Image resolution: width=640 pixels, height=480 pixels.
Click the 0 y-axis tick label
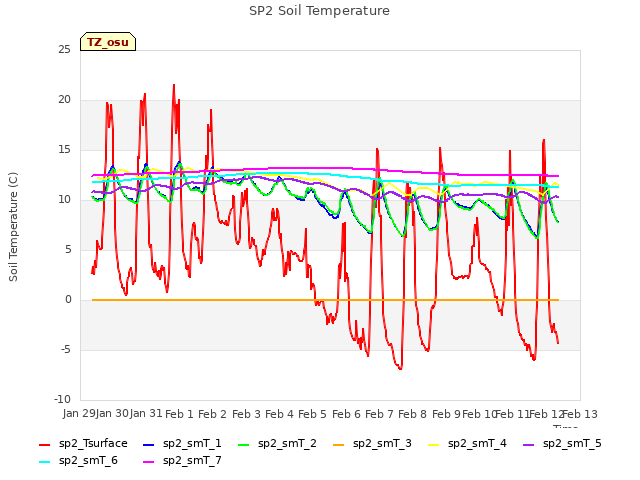click(68, 299)
